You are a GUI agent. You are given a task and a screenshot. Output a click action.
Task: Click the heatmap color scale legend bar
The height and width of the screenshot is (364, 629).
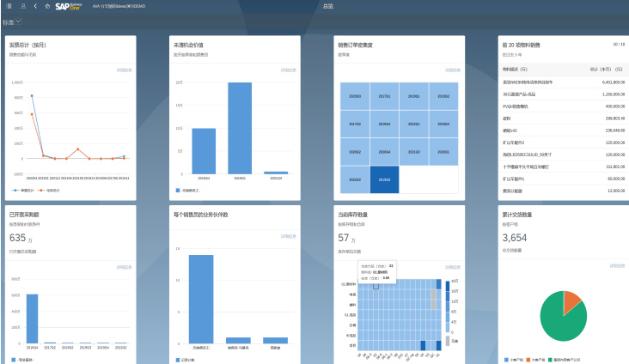tap(448, 306)
